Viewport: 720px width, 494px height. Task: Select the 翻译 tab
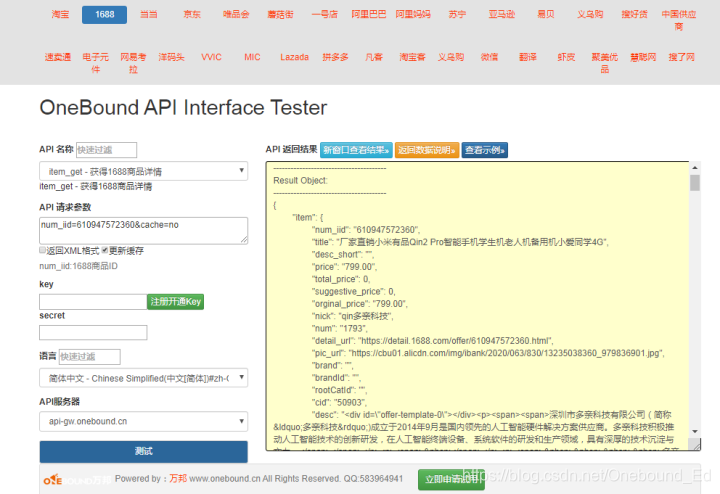coord(528,57)
